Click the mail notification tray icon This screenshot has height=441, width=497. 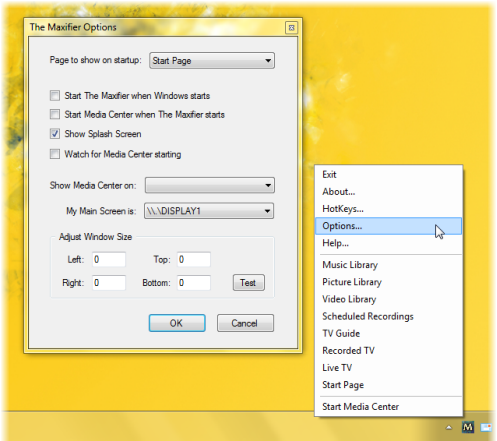pyautogui.click(x=486, y=427)
